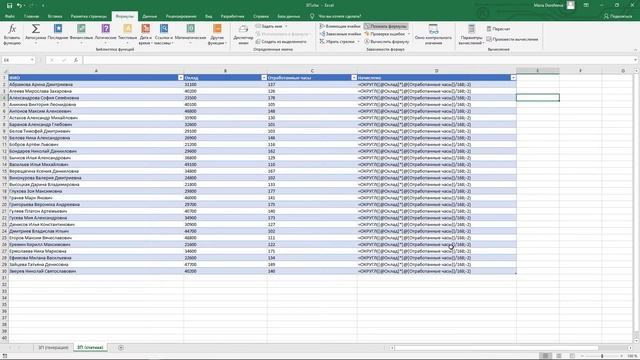Viewport: 640px width, 360px height.
Task: Collapse the ribbon using the bottom-right chevron
Action: pyautogui.click(x=635, y=50)
